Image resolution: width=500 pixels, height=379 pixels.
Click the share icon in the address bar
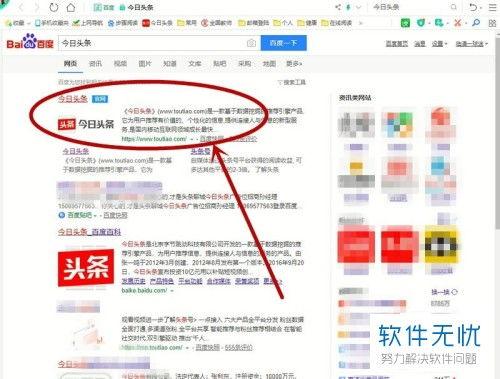click(338, 7)
